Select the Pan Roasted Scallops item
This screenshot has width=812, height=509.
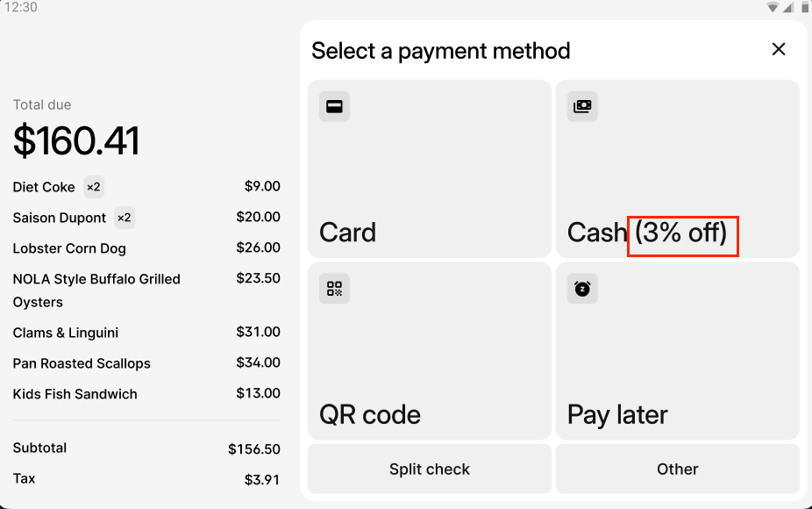pos(82,363)
